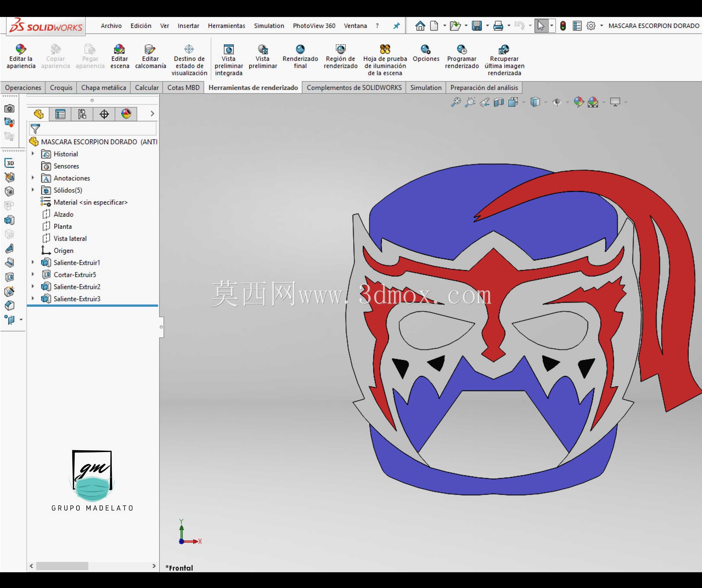Screen dimensions: 702x588
Task: Select the Sensores folder
Action: click(66, 166)
